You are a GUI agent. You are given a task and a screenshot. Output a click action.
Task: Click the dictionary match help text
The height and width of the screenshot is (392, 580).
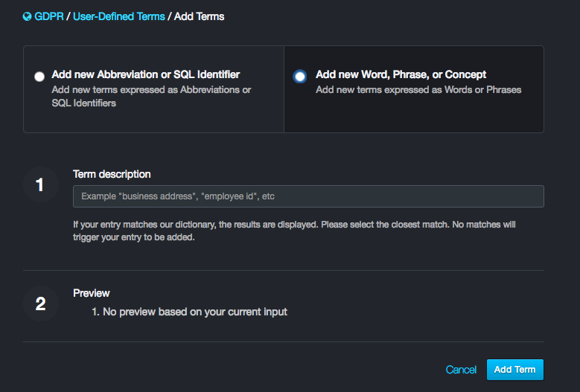[x=294, y=231]
